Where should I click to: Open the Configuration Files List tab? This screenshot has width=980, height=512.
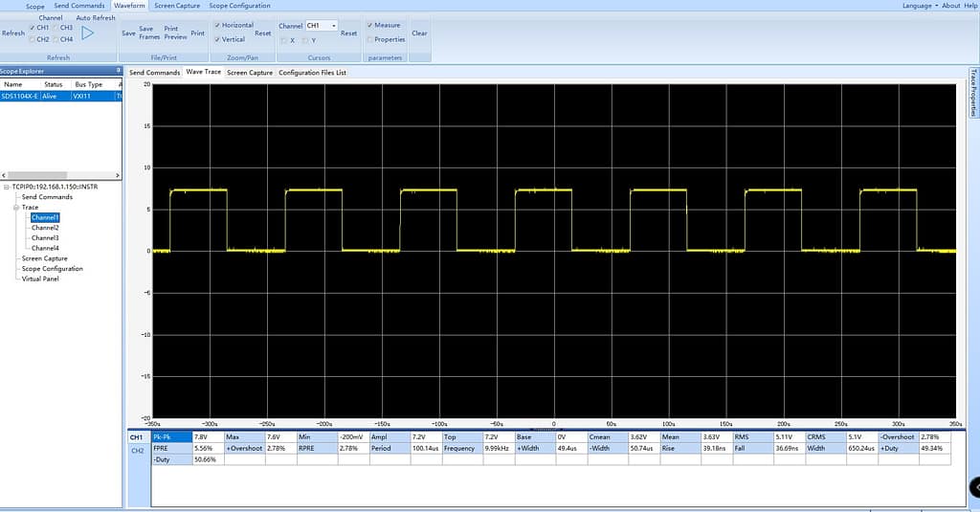[312, 73]
